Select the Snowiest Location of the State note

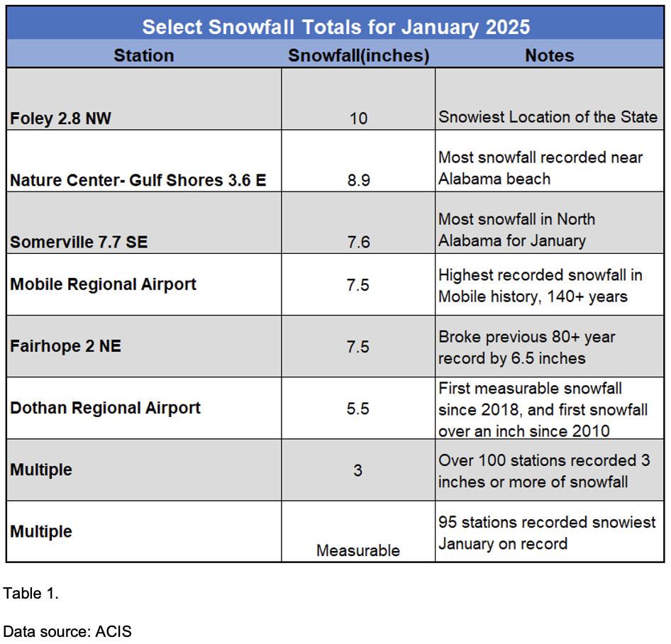pos(548,117)
